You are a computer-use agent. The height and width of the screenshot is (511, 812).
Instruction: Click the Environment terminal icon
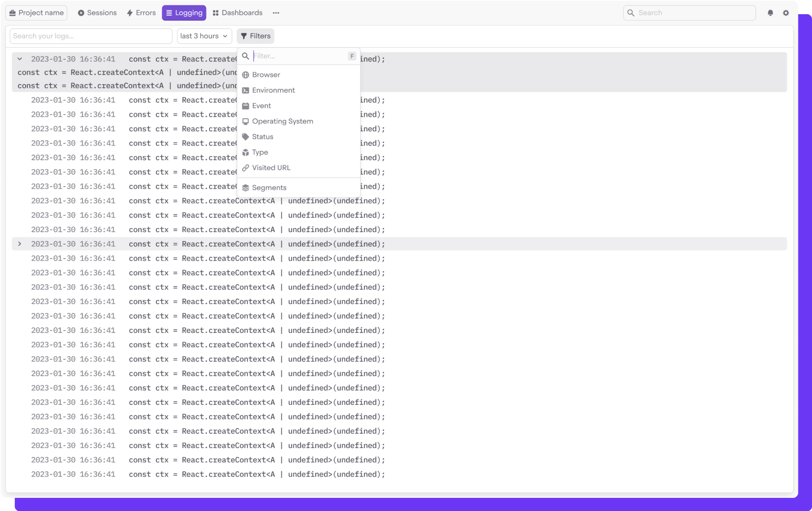[x=245, y=90]
